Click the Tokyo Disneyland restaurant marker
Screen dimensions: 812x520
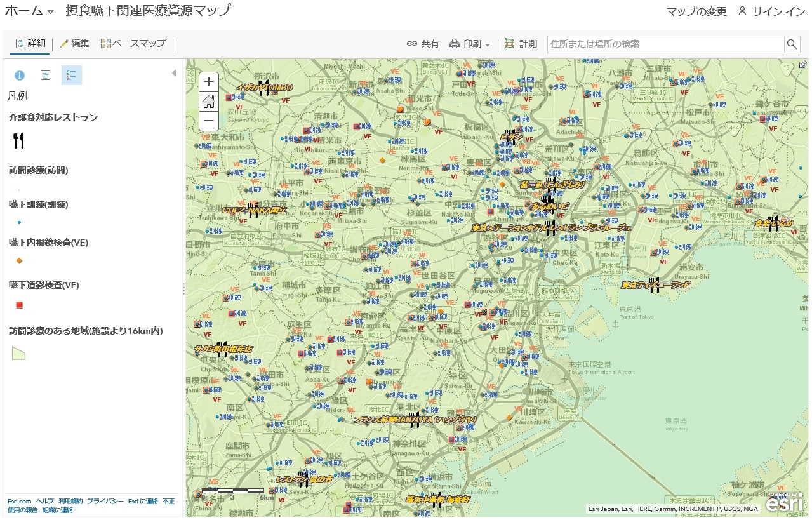pyautogui.click(x=653, y=285)
